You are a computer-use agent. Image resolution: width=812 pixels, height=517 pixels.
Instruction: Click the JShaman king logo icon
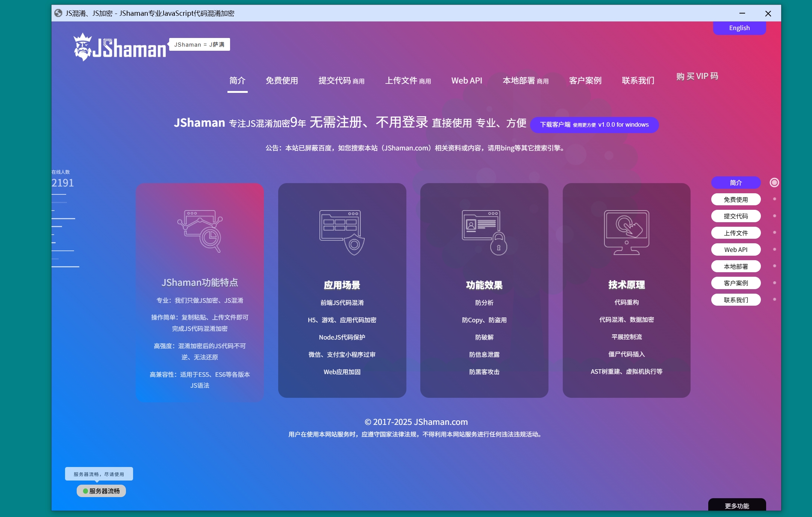click(83, 47)
